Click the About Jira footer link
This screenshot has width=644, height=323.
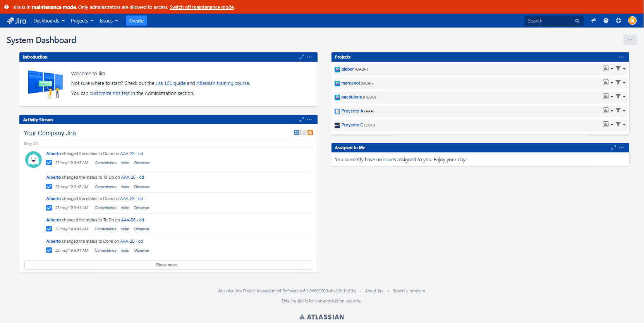(374, 291)
